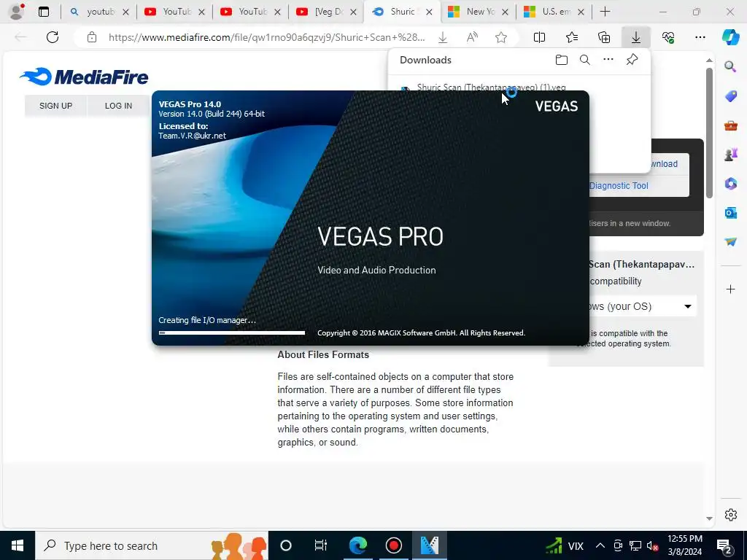Open sidebar Tools briefcase icon
This screenshot has width=747, height=560.
730,125
